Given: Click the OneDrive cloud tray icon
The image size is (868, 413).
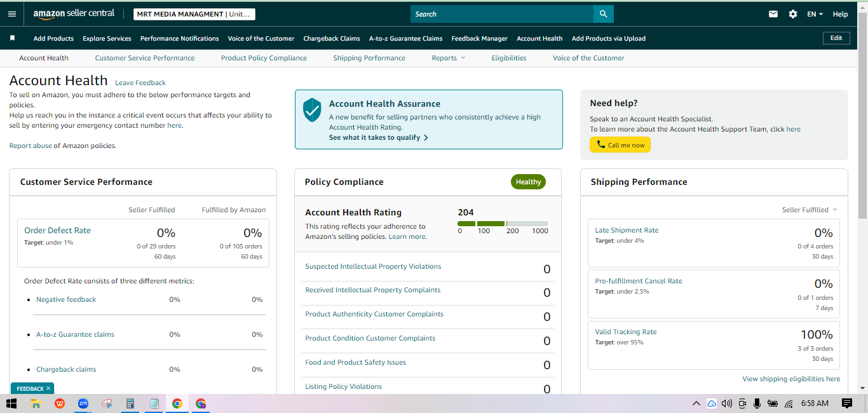Looking at the screenshot, I should (x=712, y=403).
